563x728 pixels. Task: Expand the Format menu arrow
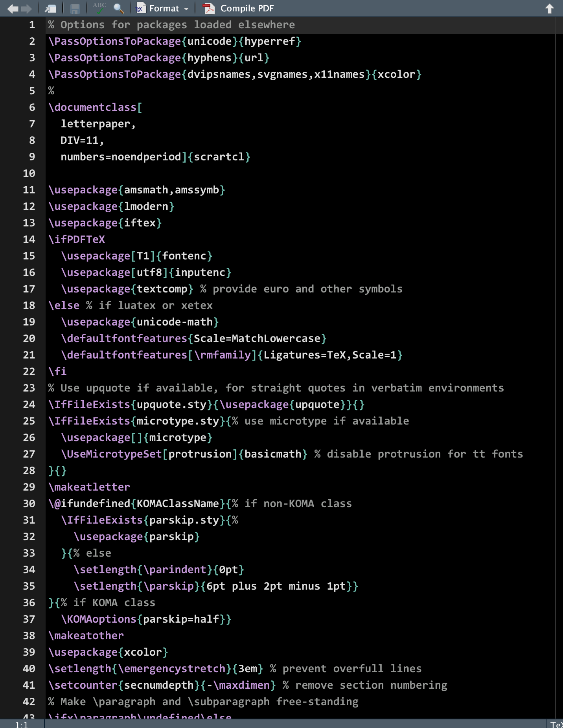click(186, 9)
